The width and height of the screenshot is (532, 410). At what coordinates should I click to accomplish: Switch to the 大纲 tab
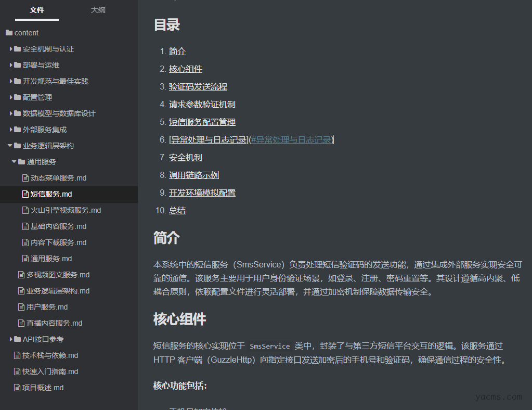pyautogui.click(x=98, y=10)
